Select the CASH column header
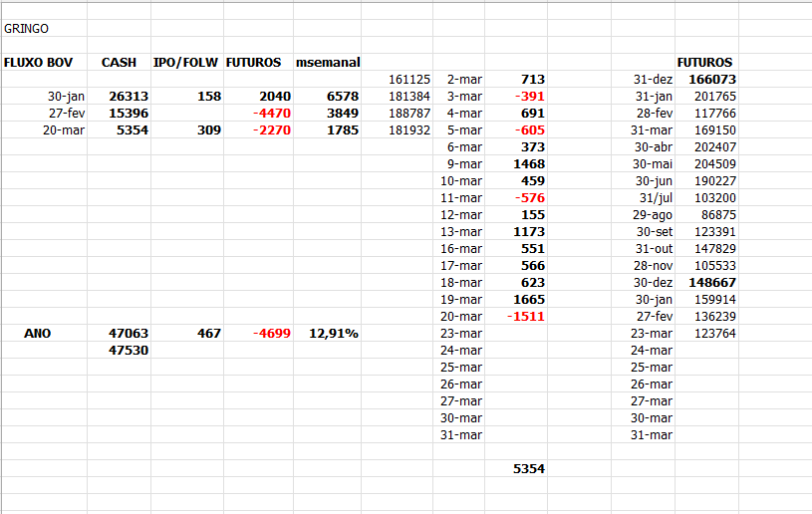 coord(119,63)
